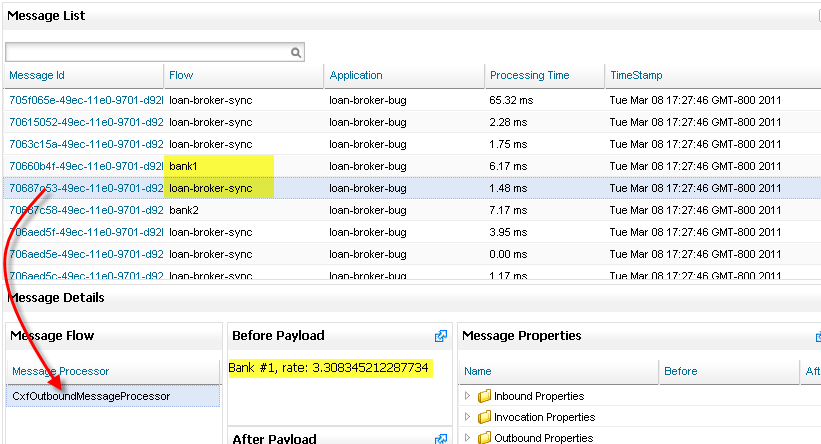
Task: Open message 705f065e-49ec-11e0-9701-d92
Action: (x=85, y=100)
